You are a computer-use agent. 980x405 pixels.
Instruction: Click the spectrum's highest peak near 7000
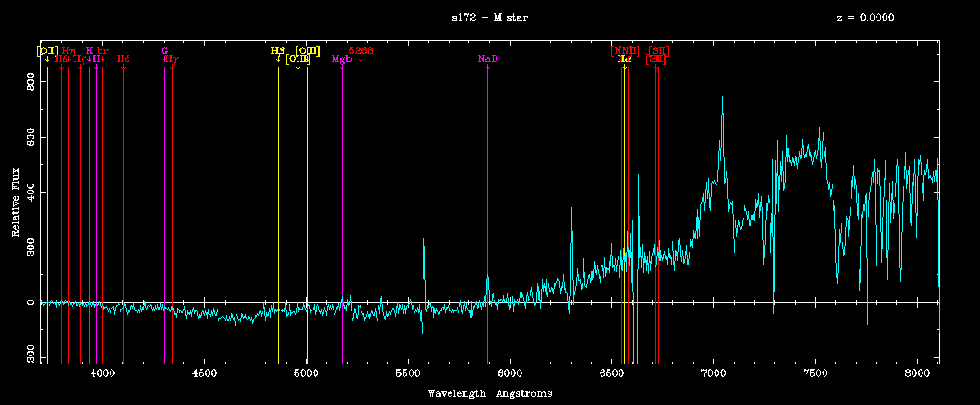click(722, 98)
